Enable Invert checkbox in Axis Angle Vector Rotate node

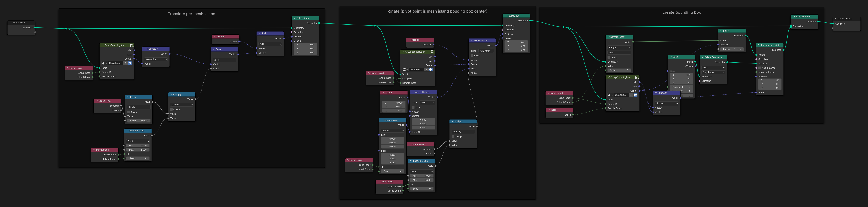(x=472, y=56)
